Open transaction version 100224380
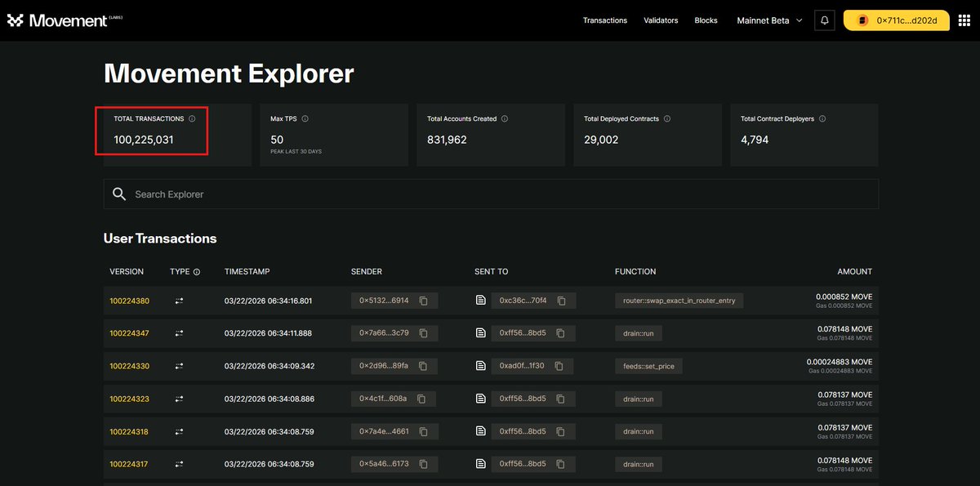 pos(130,301)
